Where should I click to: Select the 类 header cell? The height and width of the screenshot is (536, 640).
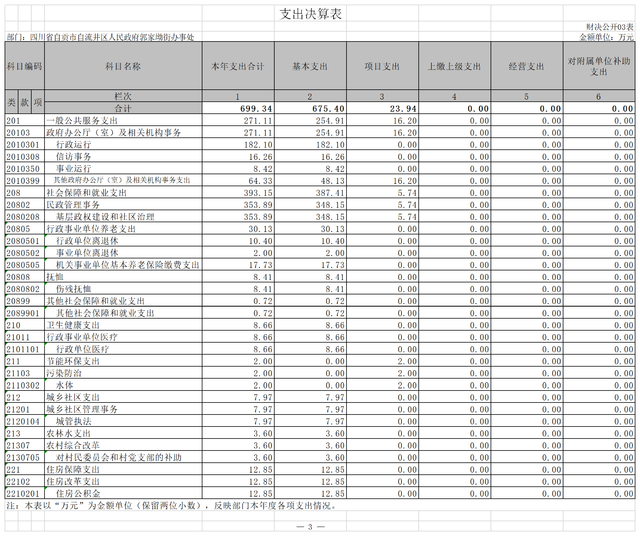[11, 102]
